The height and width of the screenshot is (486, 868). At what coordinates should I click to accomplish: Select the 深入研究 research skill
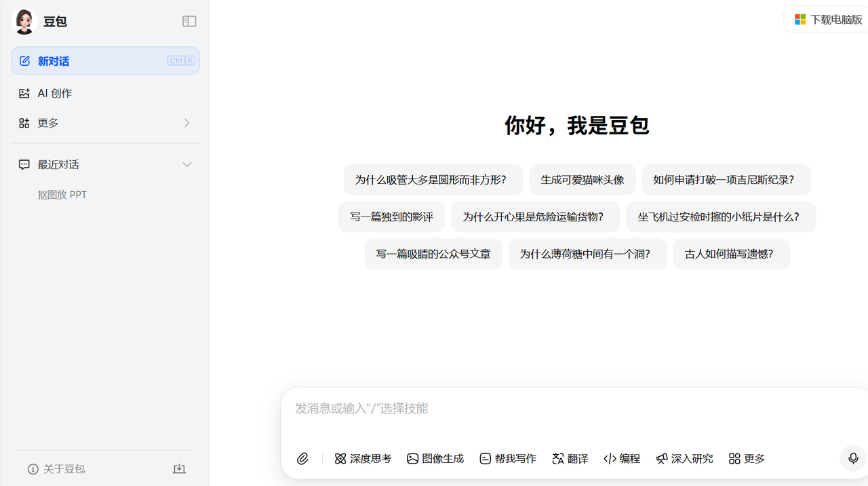click(x=684, y=459)
